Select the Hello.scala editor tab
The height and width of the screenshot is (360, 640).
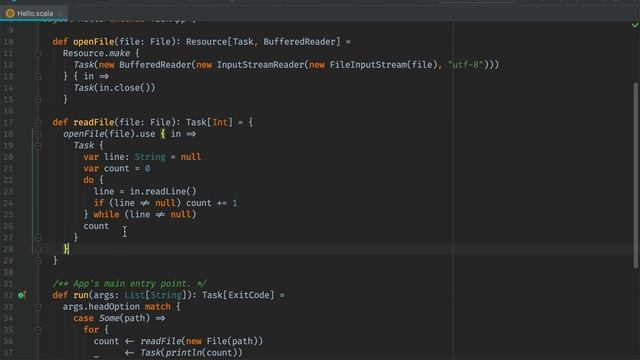pos(34,13)
